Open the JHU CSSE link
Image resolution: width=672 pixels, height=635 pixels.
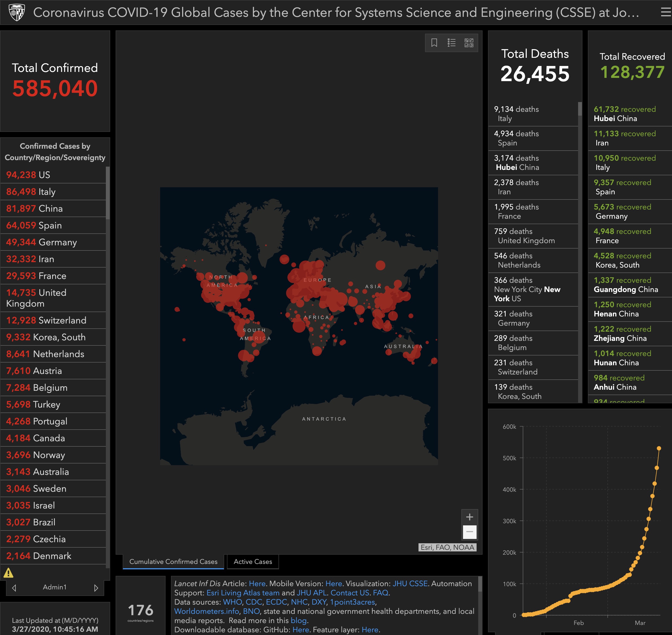coord(410,583)
